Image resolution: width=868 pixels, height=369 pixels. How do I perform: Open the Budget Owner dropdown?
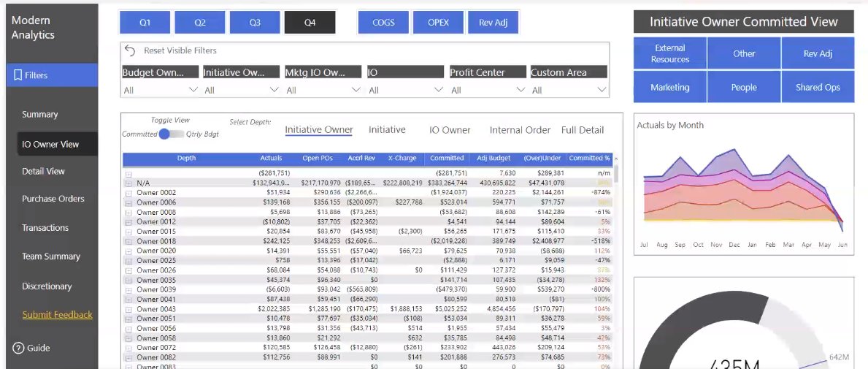pos(160,90)
